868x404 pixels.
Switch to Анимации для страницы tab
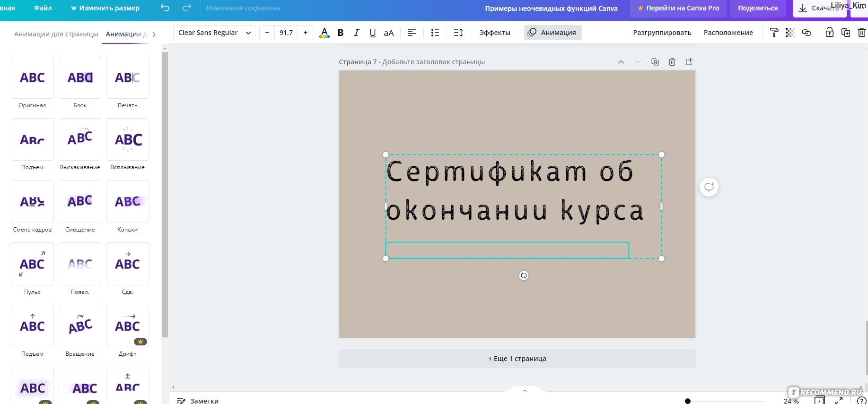(x=56, y=34)
